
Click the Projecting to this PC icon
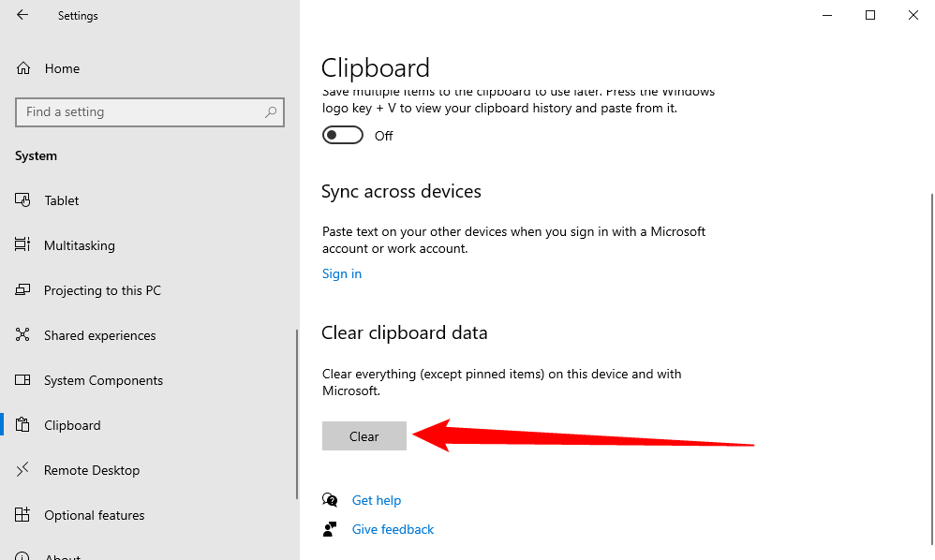click(23, 290)
